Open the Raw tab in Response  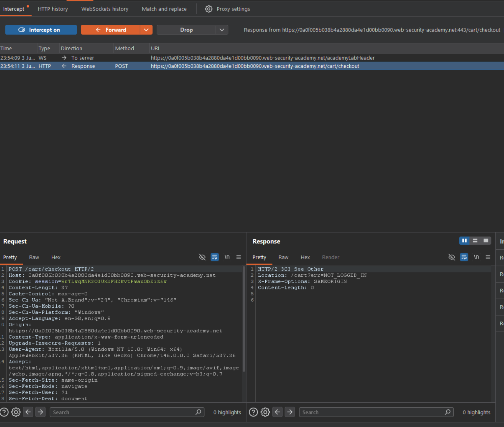point(283,257)
